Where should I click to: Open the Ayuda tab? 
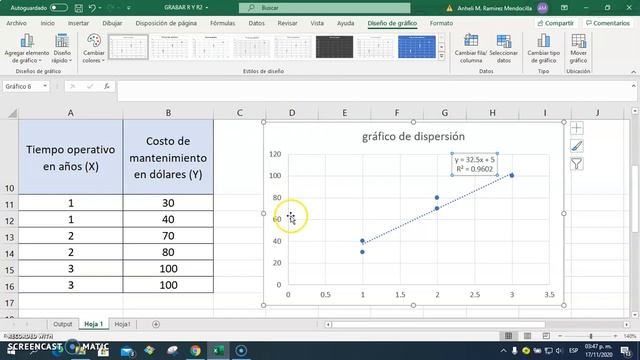345,23
